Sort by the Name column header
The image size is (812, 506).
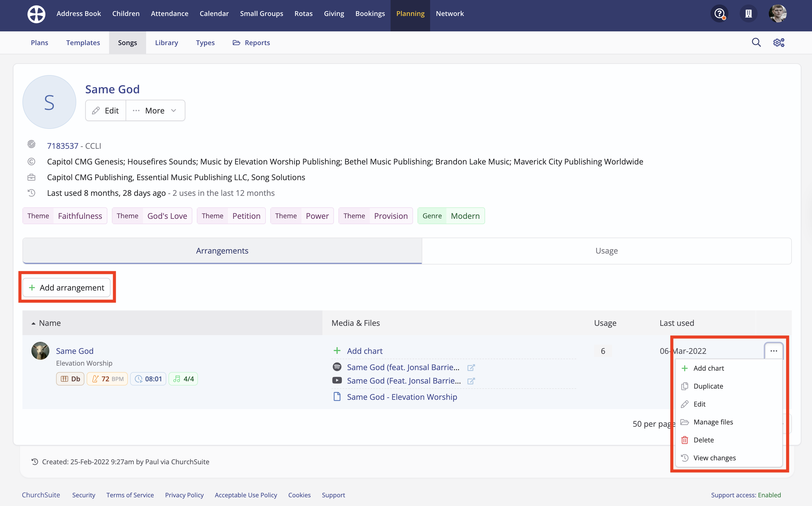tap(50, 323)
